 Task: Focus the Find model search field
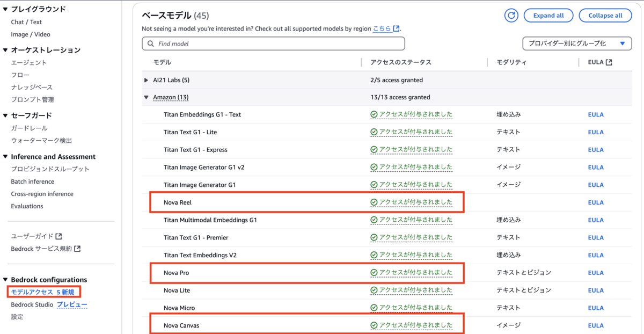tap(273, 43)
